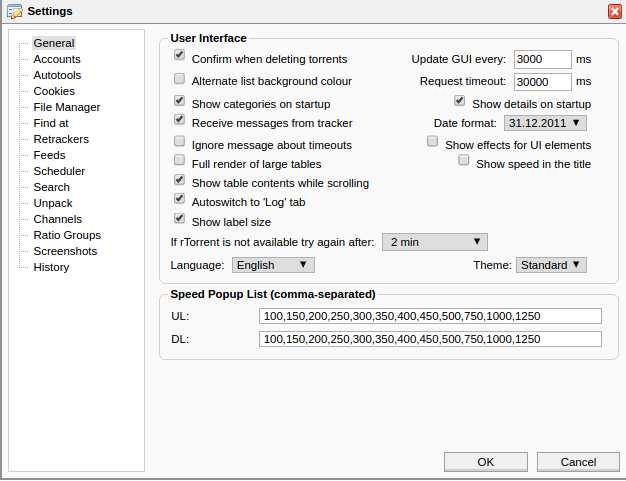626x481 pixels.
Task: Select Screenshots in the sidebar
Action: 65,251
